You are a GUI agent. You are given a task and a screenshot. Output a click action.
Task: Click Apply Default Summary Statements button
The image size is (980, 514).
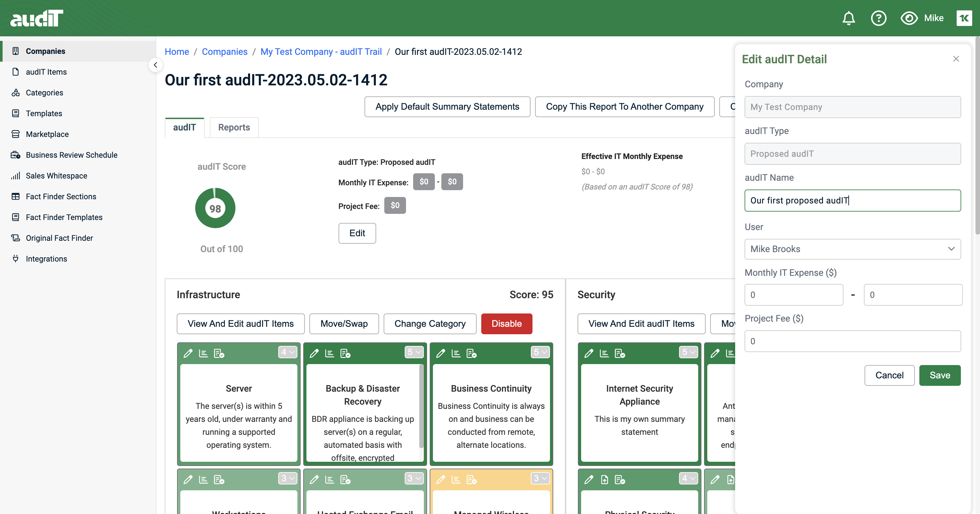coord(447,107)
